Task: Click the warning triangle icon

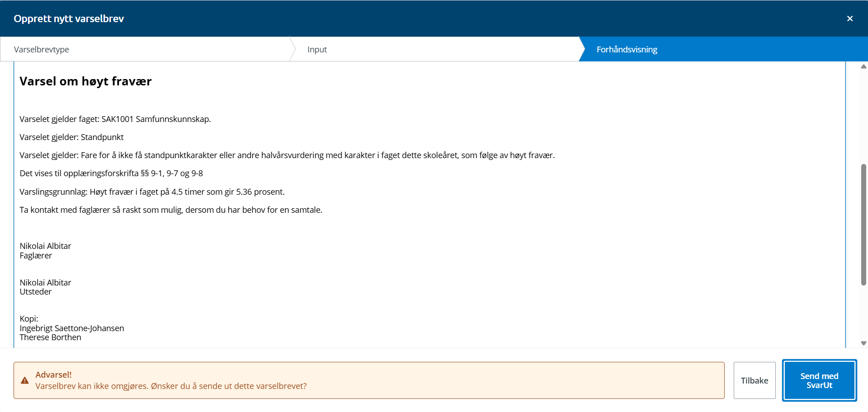Action: pos(25,380)
